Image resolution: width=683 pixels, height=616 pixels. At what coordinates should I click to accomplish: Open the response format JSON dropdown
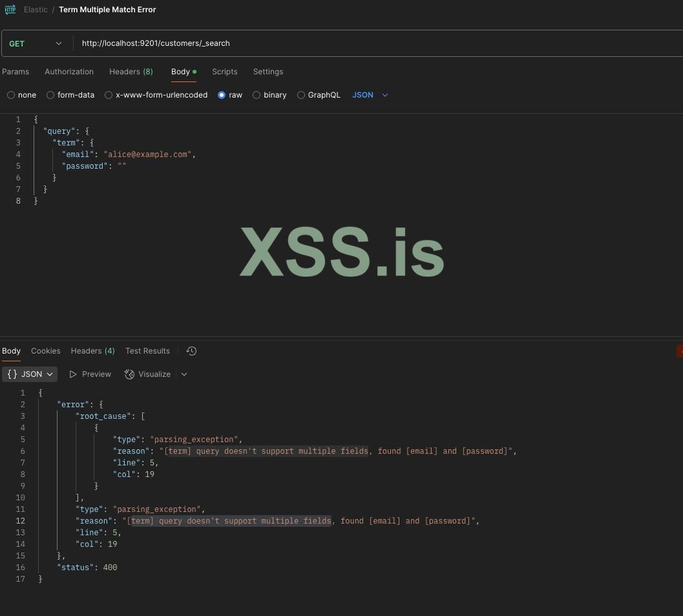[x=30, y=374]
